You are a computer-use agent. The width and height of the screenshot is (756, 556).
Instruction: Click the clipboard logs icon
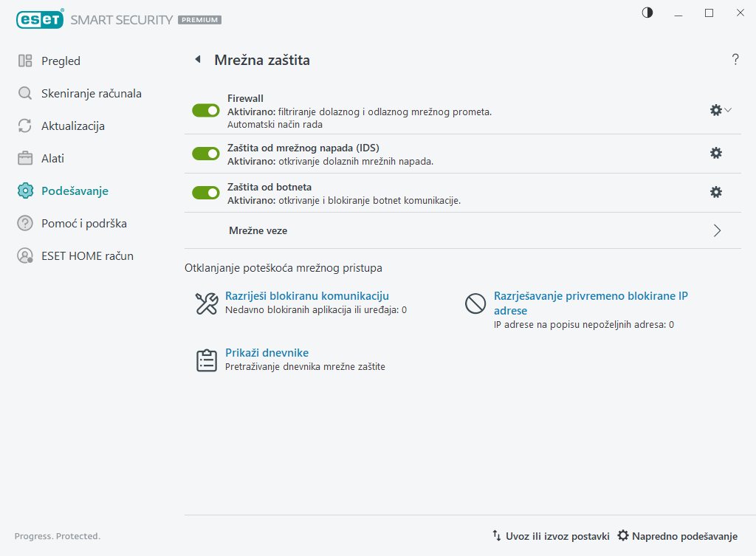coord(206,360)
